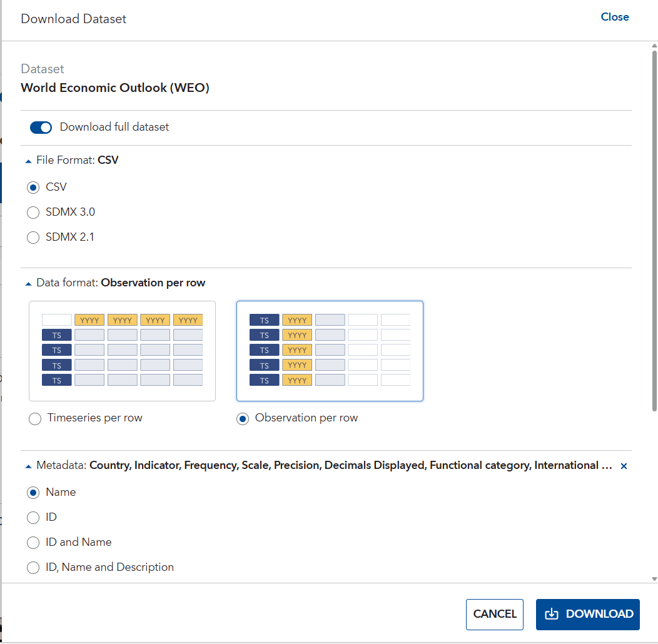Click the Observation per row layout thumbnail
Image resolution: width=658 pixels, height=644 pixels.
tap(330, 351)
